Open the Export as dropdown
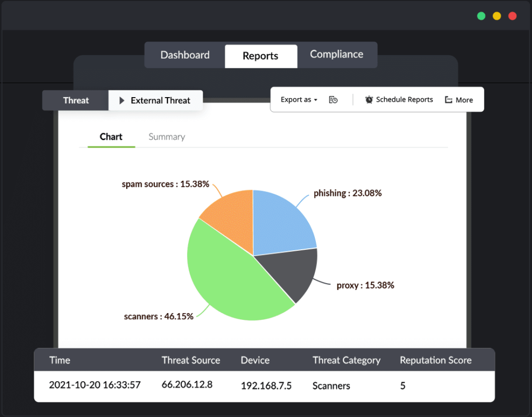This screenshot has height=417, width=532. pyautogui.click(x=298, y=99)
